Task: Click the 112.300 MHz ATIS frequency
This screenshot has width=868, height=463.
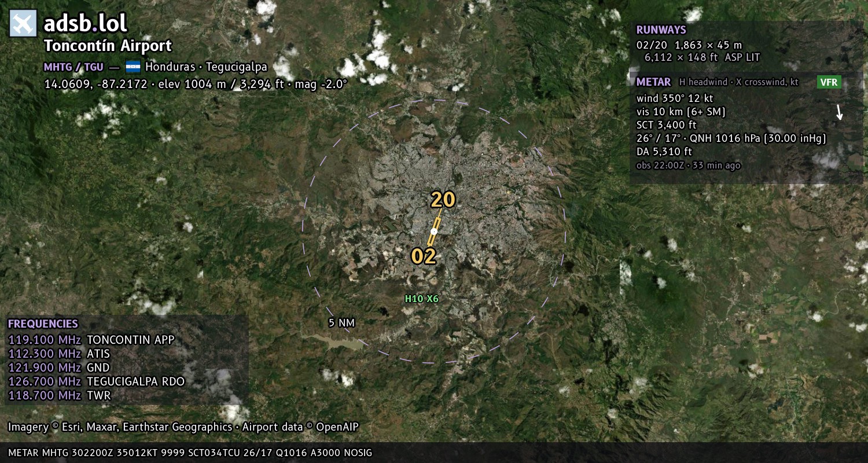Action: tap(58, 354)
